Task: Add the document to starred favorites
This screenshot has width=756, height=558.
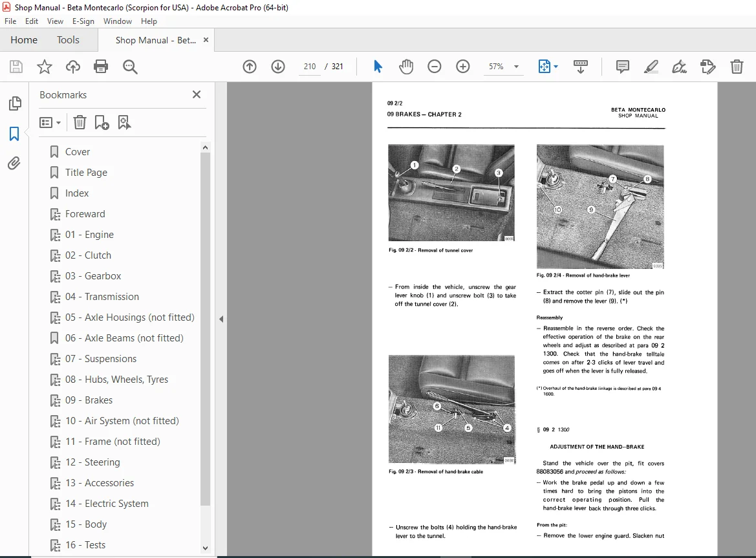Action: tap(45, 67)
